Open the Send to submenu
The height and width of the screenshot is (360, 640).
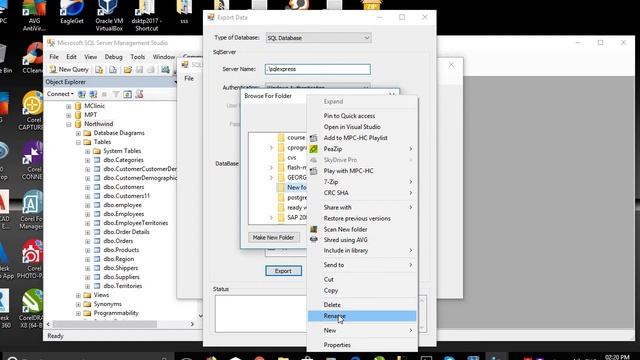click(x=362, y=265)
